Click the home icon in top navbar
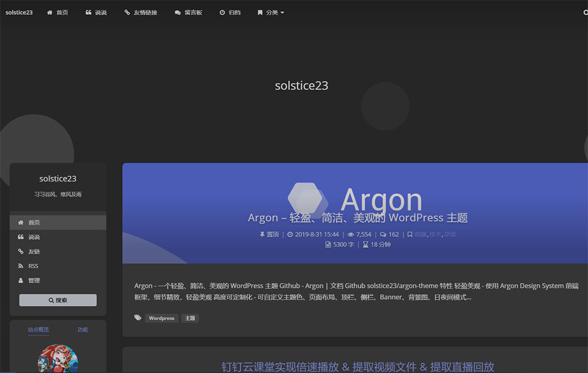The height and width of the screenshot is (373, 588). pyautogui.click(x=49, y=12)
